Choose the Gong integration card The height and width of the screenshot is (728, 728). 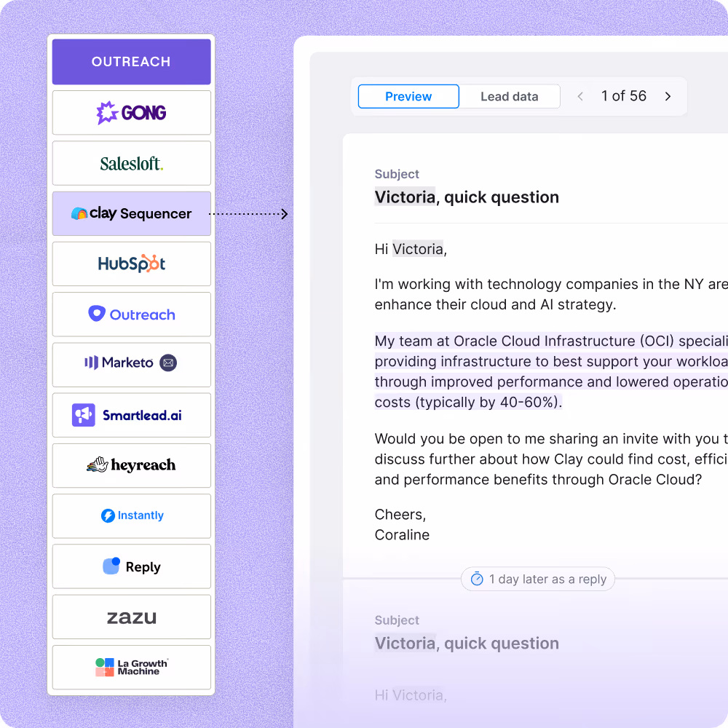[x=131, y=113]
